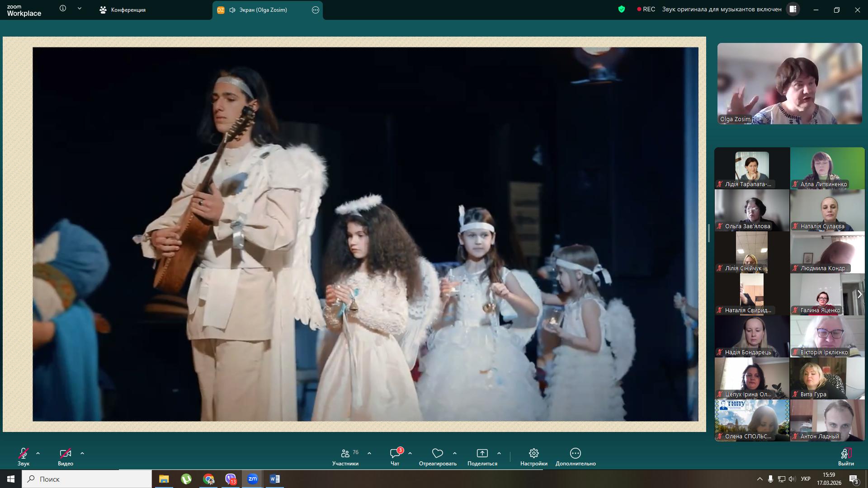Screen dimensions: 868x488
Task: Open the Settings gear icon
Action: (533, 453)
